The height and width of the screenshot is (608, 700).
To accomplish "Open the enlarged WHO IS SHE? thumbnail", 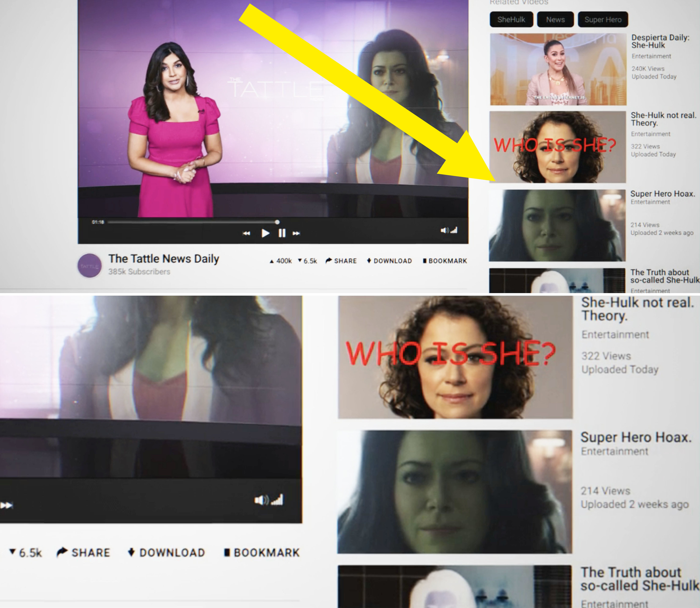I will (x=455, y=357).
